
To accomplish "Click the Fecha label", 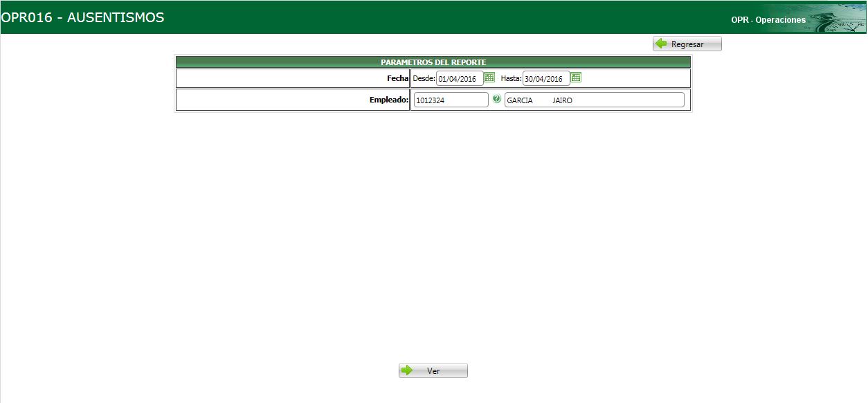I will pos(398,78).
